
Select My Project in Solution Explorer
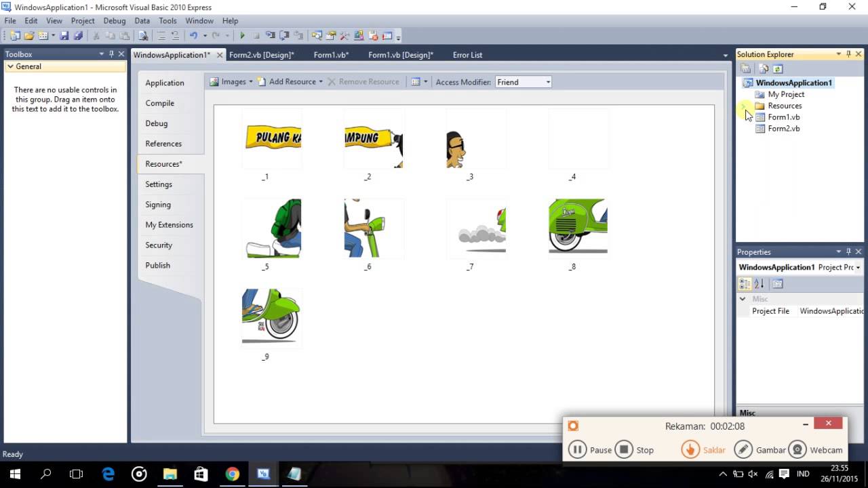pyautogui.click(x=786, y=94)
